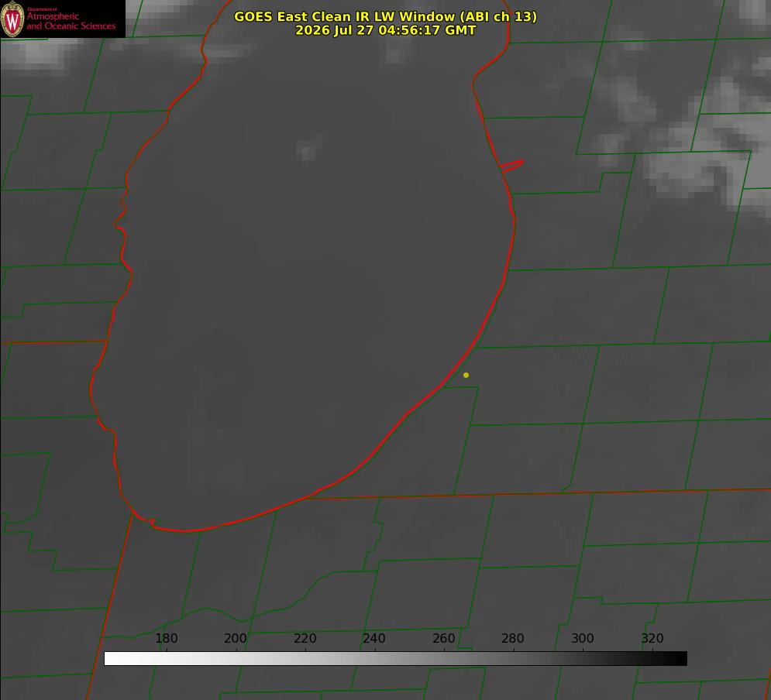Click the red harbor inlet on eastern shoreline

[x=511, y=166]
